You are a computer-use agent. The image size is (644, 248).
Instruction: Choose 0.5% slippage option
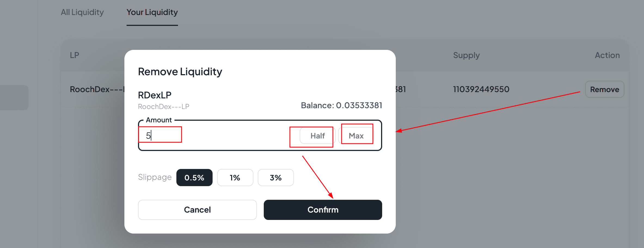(x=194, y=178)
